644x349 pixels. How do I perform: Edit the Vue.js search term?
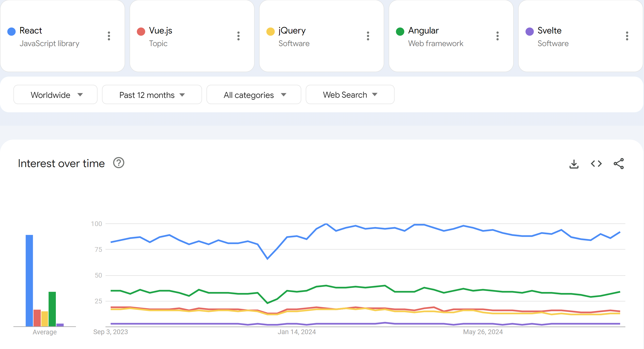(161, 30)
